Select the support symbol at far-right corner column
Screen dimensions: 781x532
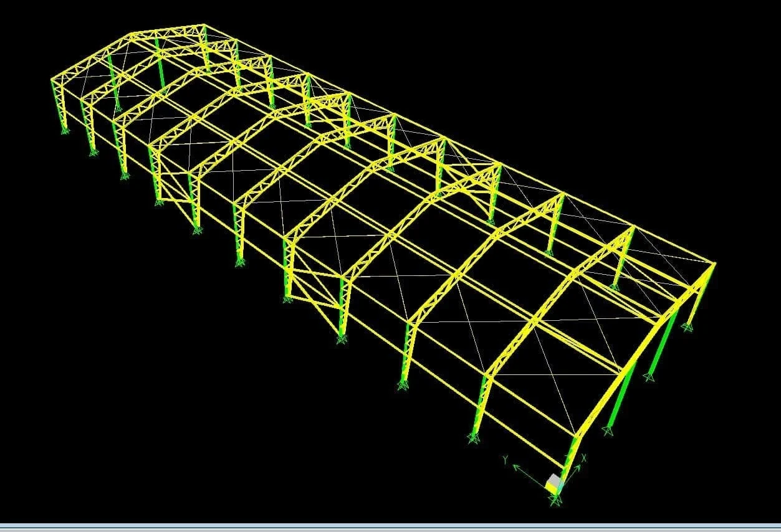click(x=688, y=326)
